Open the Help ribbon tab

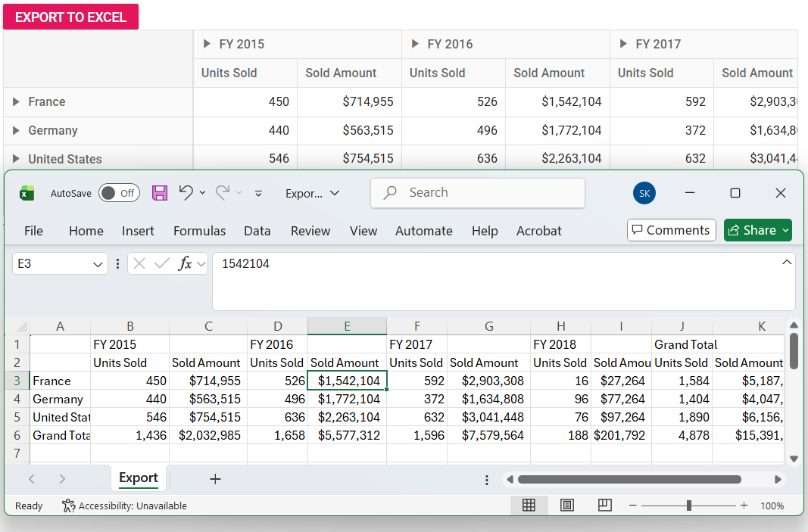(x=485, y=231)
